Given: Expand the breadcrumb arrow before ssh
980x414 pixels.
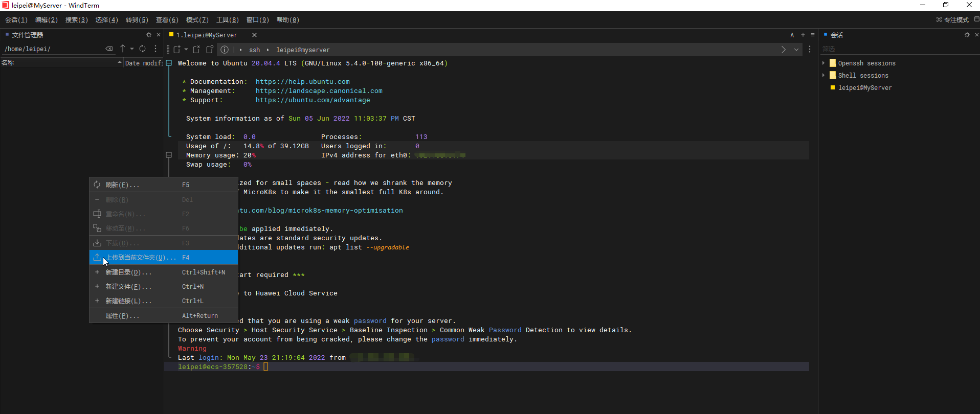Looking at the screenshot, I should 241,50.
